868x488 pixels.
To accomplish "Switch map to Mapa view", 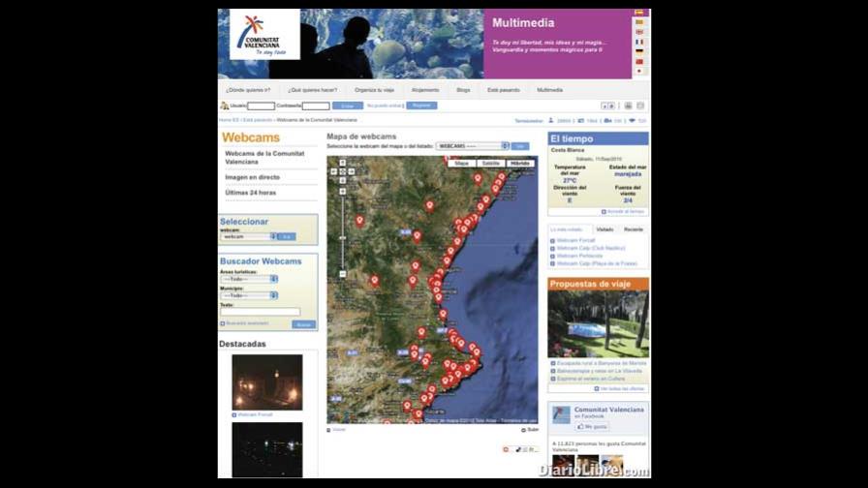I will (462, 164).
